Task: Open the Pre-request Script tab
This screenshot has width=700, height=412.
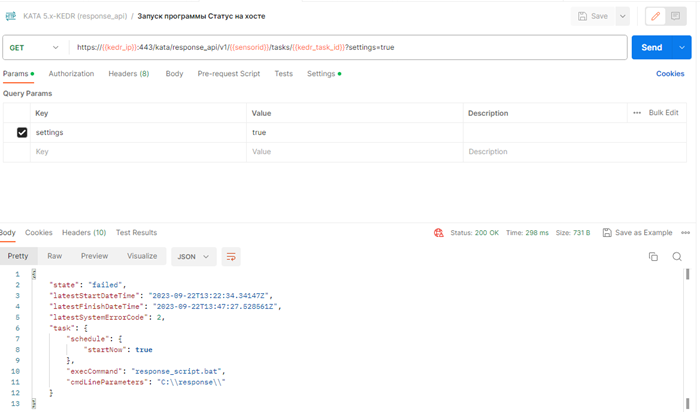Action: point(228,74)
